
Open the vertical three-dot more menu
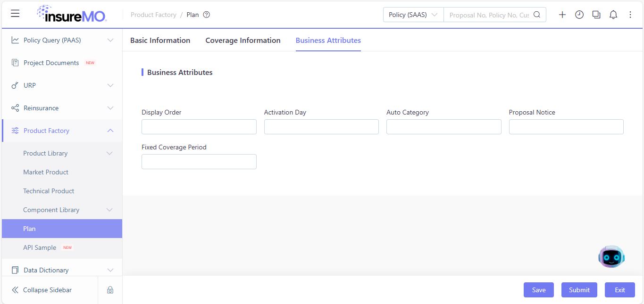click(x=630, y=15)
